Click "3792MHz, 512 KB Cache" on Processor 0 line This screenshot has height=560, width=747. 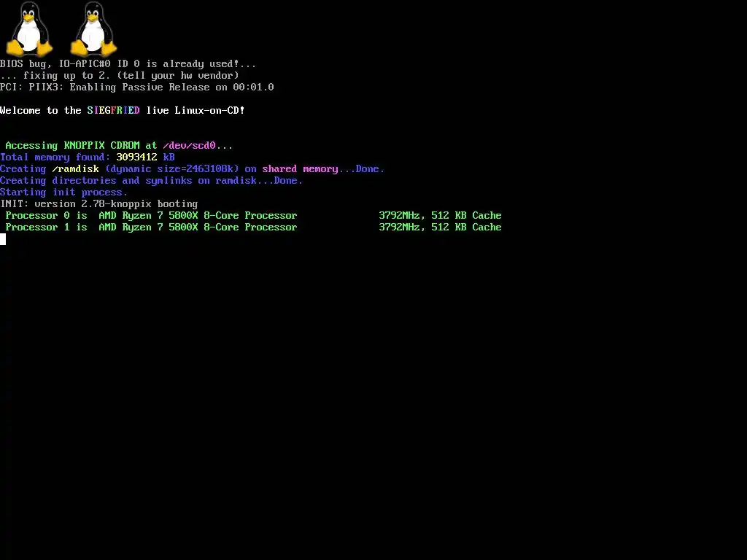pos(440,215)
